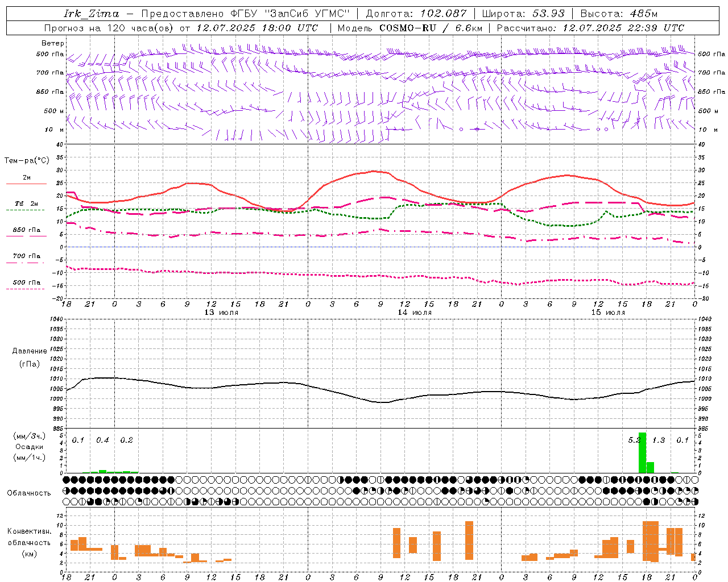Click the 14 июля date label
The height and width of the screenshot is (582, 728).
pos(415,313)
